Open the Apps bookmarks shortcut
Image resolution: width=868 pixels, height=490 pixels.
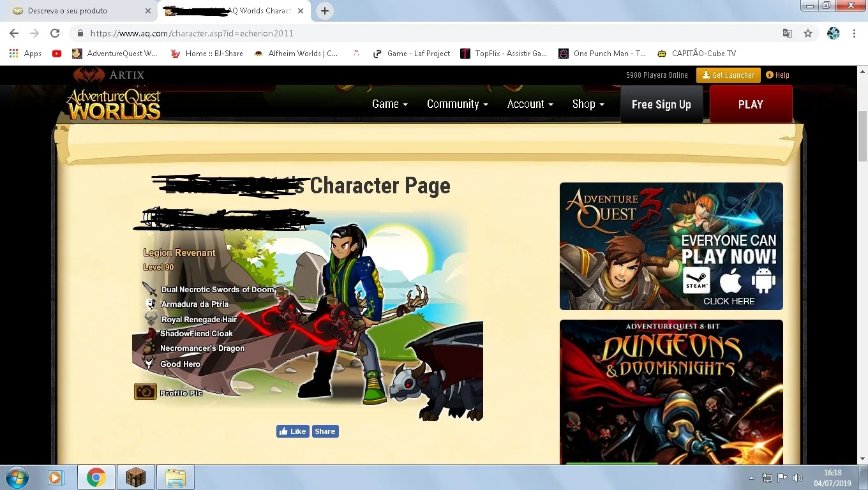pyautogui.click(x=26, y=54)
